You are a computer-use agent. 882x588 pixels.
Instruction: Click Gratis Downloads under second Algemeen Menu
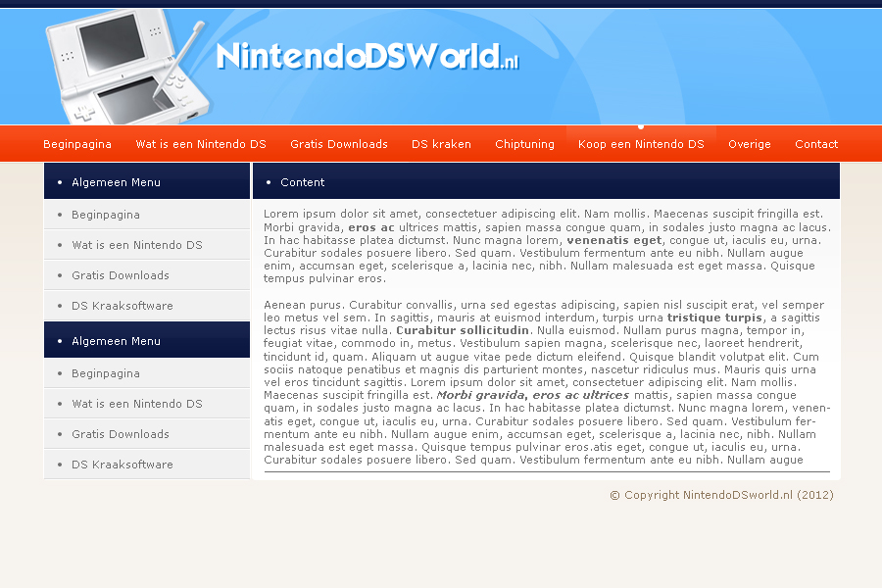pos(147,434)
